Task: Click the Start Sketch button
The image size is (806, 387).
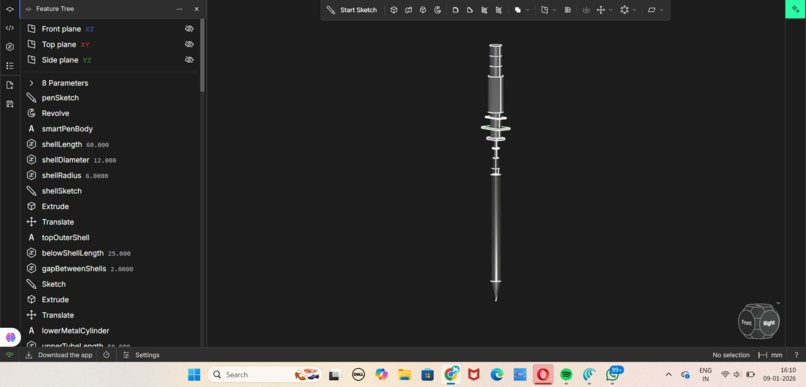Action: pos(352,10)
